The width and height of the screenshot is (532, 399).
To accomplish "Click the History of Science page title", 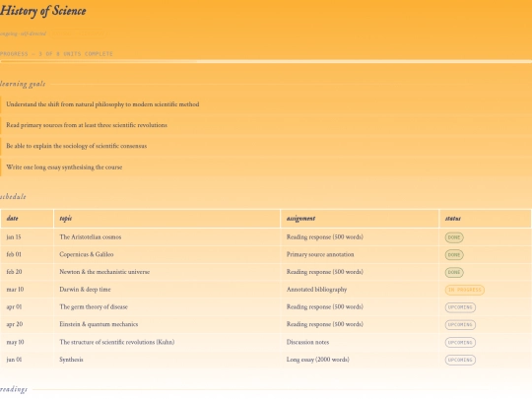I will click(x=42, y=11).
